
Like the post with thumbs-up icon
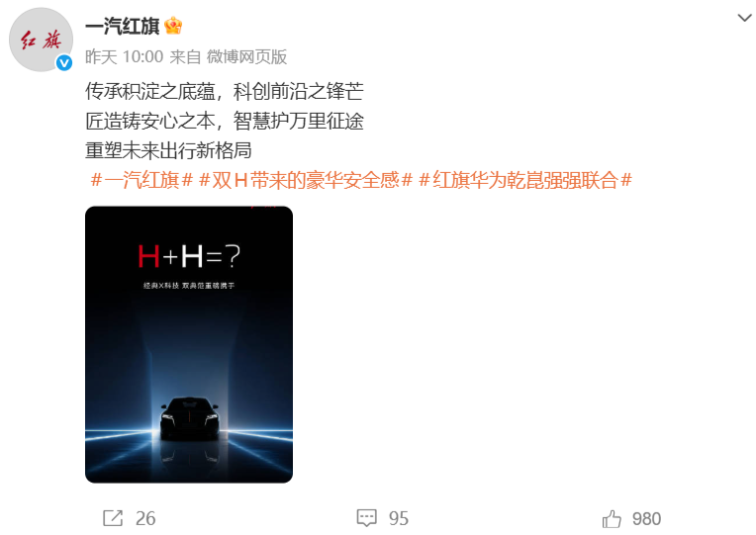tap(612, 518)
